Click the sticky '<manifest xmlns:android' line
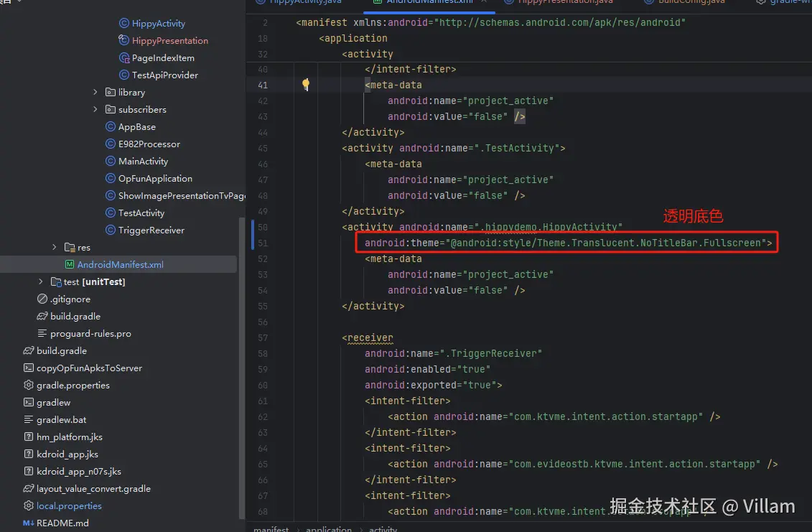Screen dimensions: 812x532 point(490,22)
